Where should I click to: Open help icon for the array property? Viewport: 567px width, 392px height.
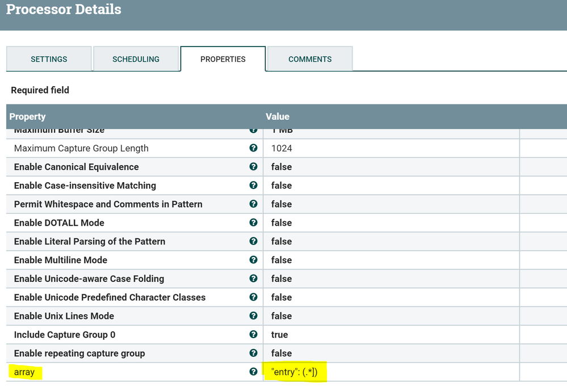253,372
